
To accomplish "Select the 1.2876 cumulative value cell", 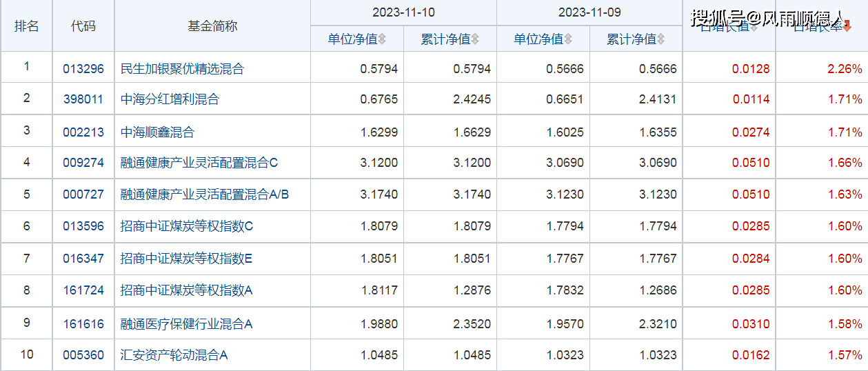I will pos(472,290).
